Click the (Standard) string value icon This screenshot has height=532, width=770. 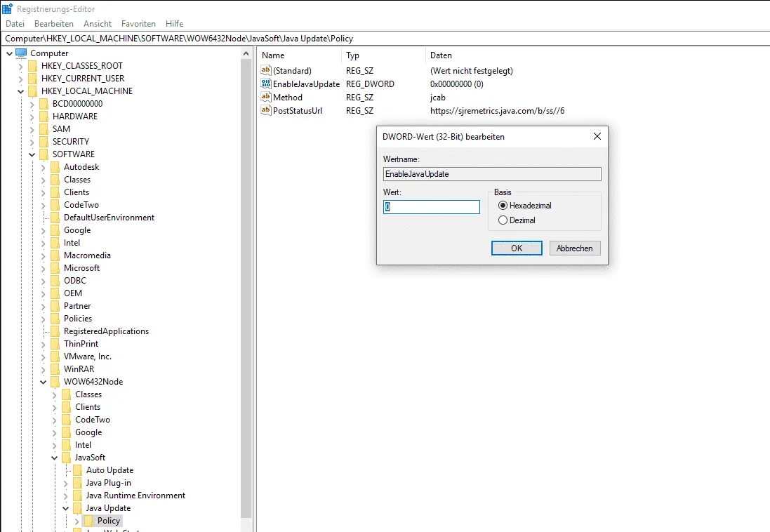coord(265,70)
